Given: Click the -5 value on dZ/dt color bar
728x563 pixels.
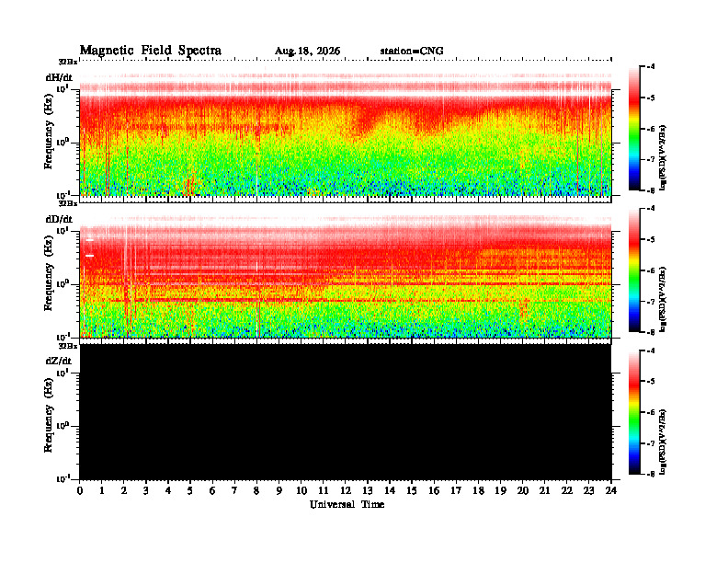Looking at the screenshot, I should point(652,382).
